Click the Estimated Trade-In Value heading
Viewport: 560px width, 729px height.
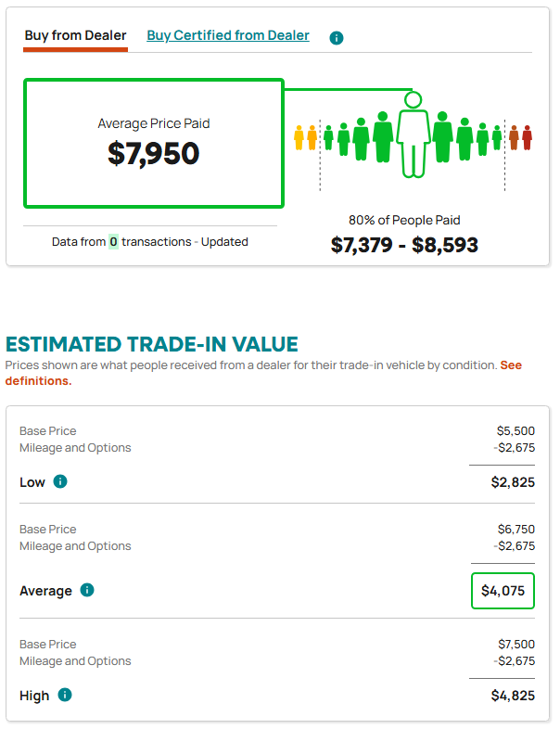pyautogui.click(x=152, y=344)
